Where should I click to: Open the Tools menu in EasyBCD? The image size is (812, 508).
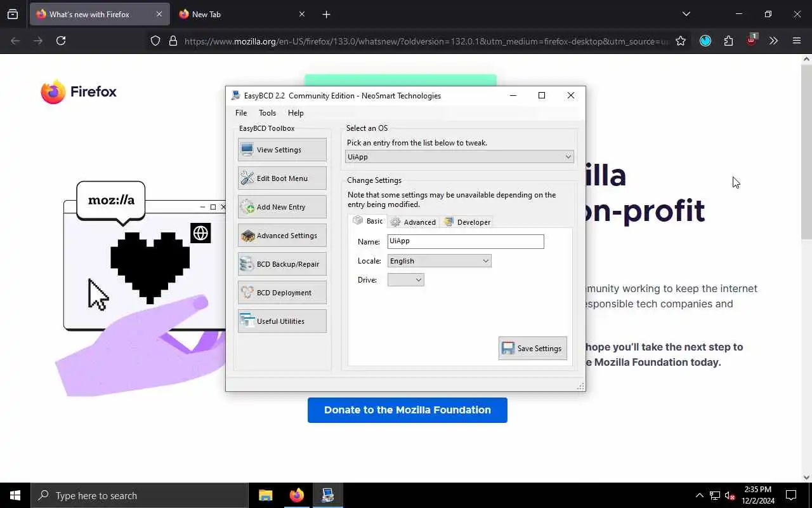coord(267,112)
